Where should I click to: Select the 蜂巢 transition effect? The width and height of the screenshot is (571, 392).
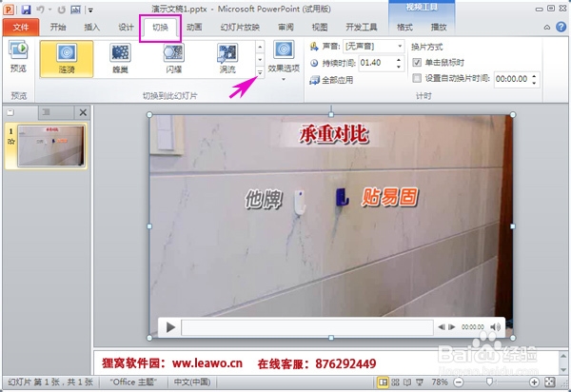(120, 59)
